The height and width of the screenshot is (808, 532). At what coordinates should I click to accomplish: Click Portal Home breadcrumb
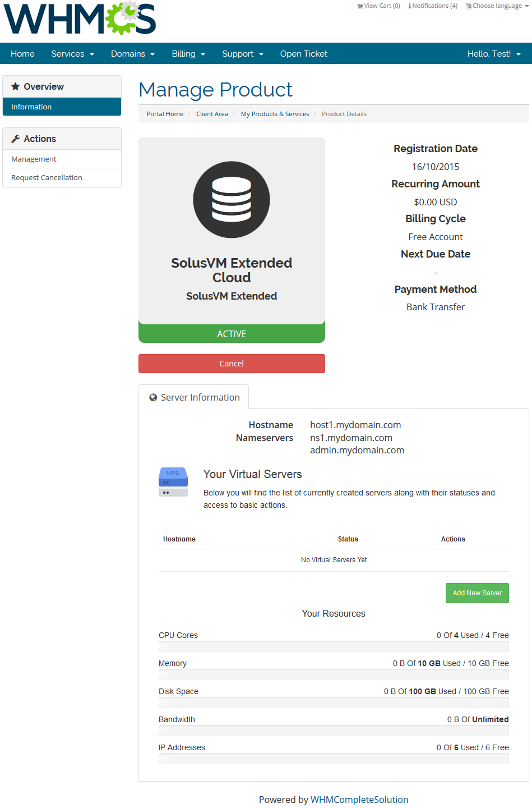pyautogui.click(x=165, y=114)
